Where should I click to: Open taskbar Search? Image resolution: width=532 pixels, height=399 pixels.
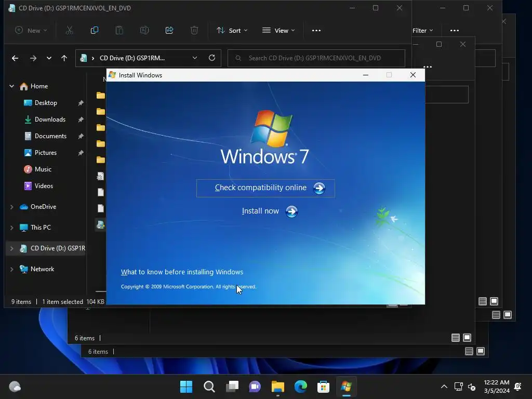(209, 387)
